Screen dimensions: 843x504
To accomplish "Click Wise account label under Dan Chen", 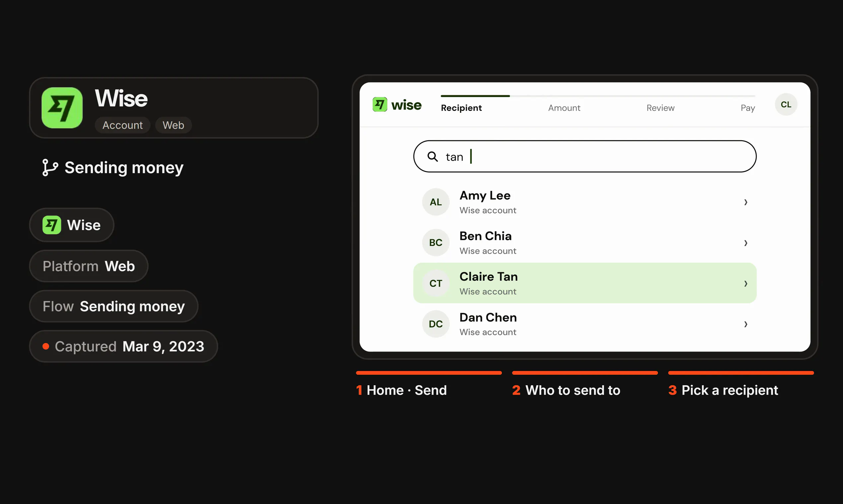I will [x=488, y=332].
